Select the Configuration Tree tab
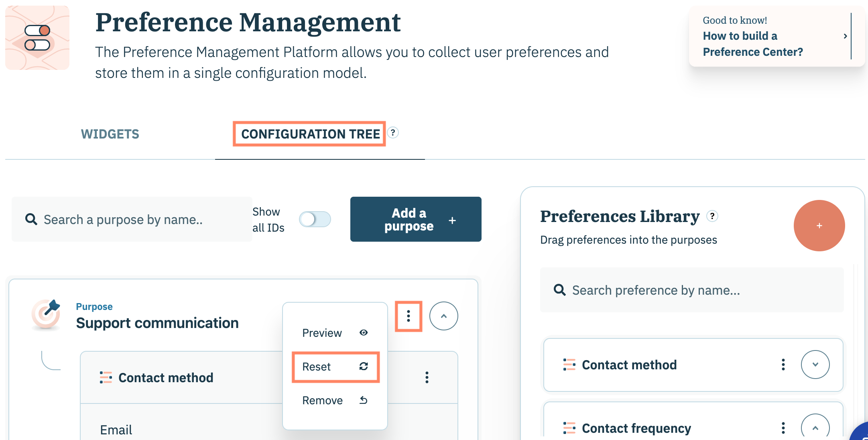Screen dimensions: 868x440 pos(310,134)
